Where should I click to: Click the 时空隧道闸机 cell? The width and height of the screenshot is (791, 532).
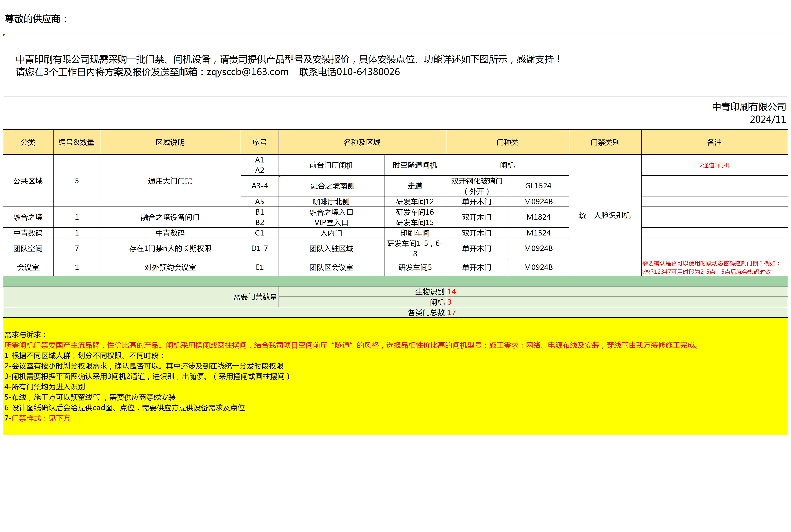[x=415, y=165]
